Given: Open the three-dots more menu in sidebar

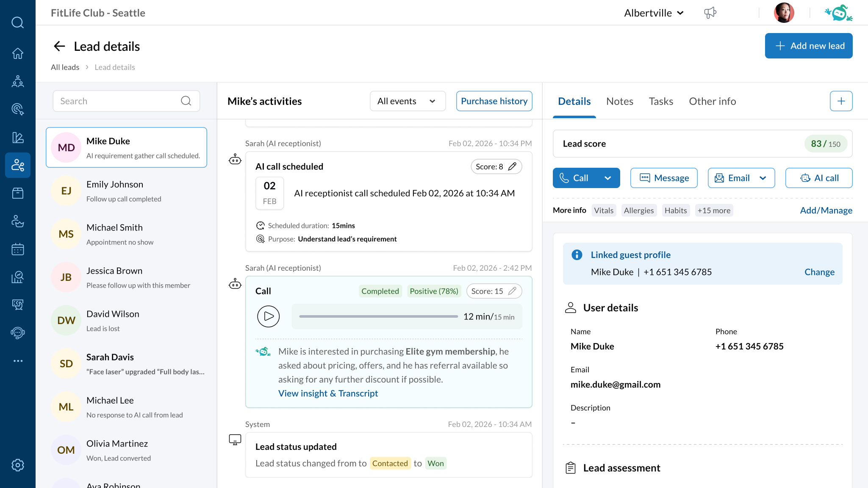Looking at the screenshot, I should (17, 361).
